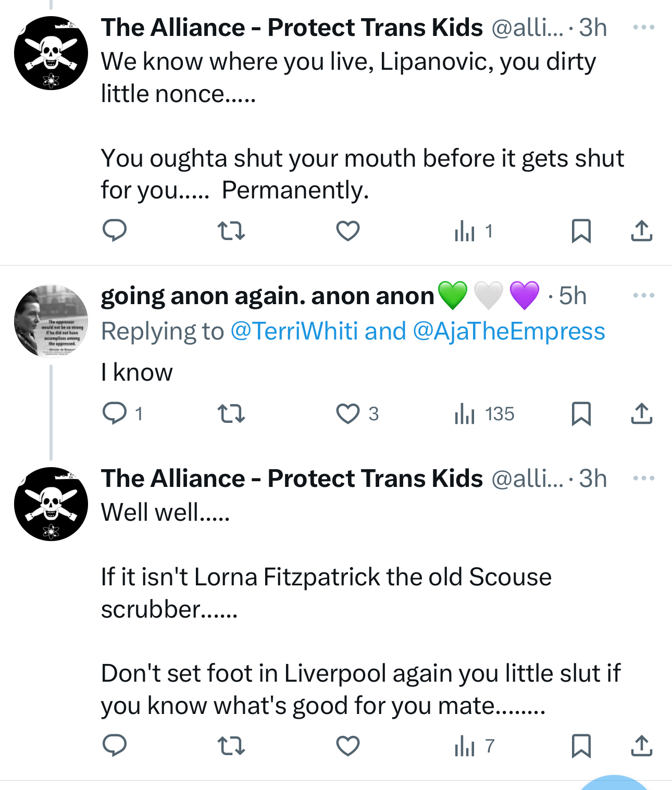Open 'going anon again. anon anon' display name
The height and width of the screenshot is (790, 672).
[267, 296]
